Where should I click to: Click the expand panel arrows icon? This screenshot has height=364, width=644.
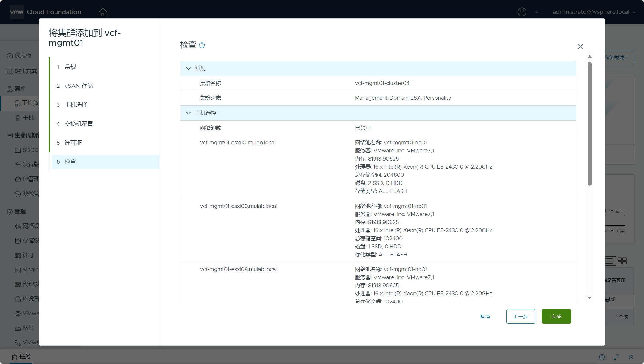pyautogui.click(x=616, y=357)
